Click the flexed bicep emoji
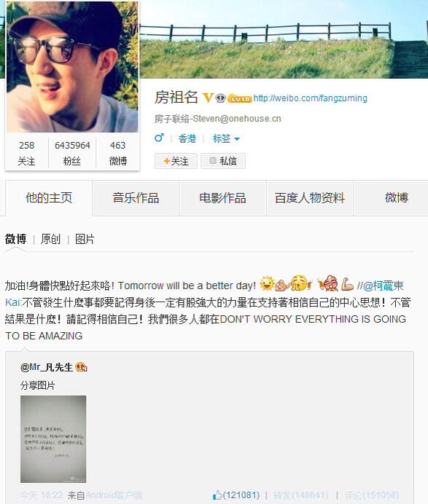The image size is (428, 504). tap(347, 284)
